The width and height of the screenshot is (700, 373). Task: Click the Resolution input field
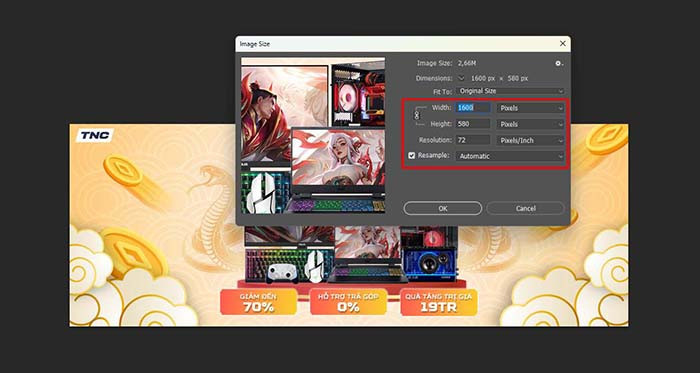pos(473,140)
